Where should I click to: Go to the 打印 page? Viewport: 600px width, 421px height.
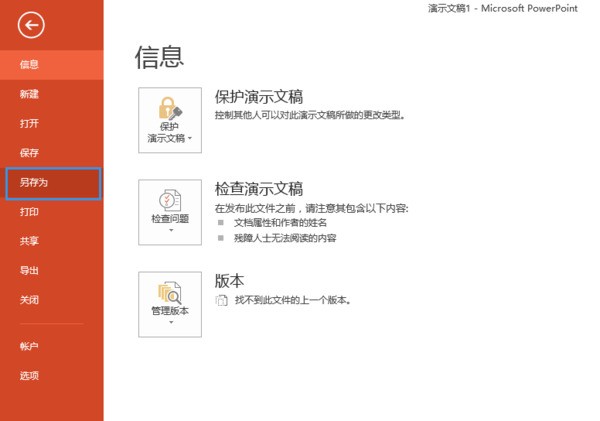[x=30, y=212]
